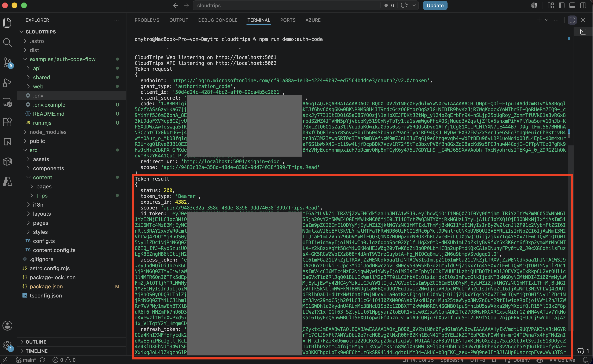The height and width of the screenshot is (364, 593).
Task: Switch to the DEBUG CONSOLE tab
Action: 218,20
